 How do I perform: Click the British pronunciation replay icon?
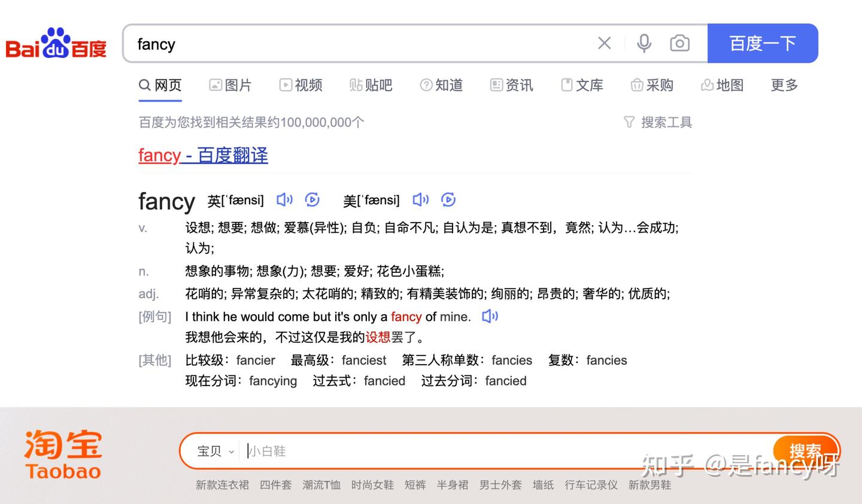312,199
